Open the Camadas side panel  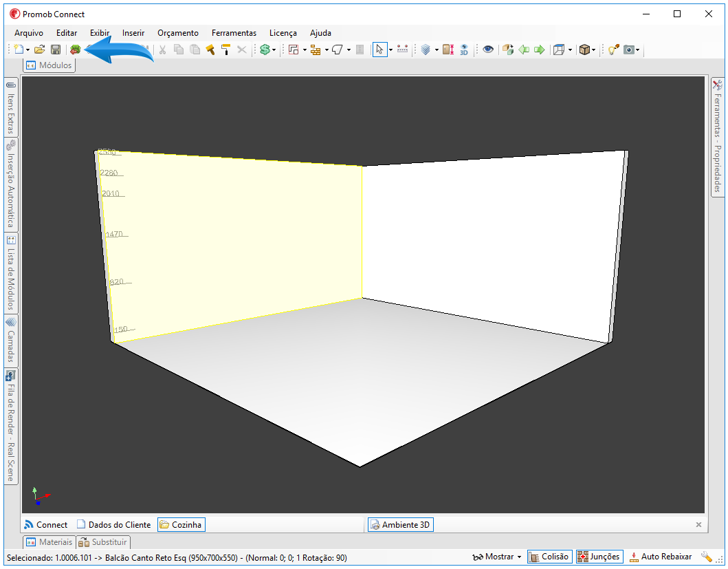coord(11,341)
